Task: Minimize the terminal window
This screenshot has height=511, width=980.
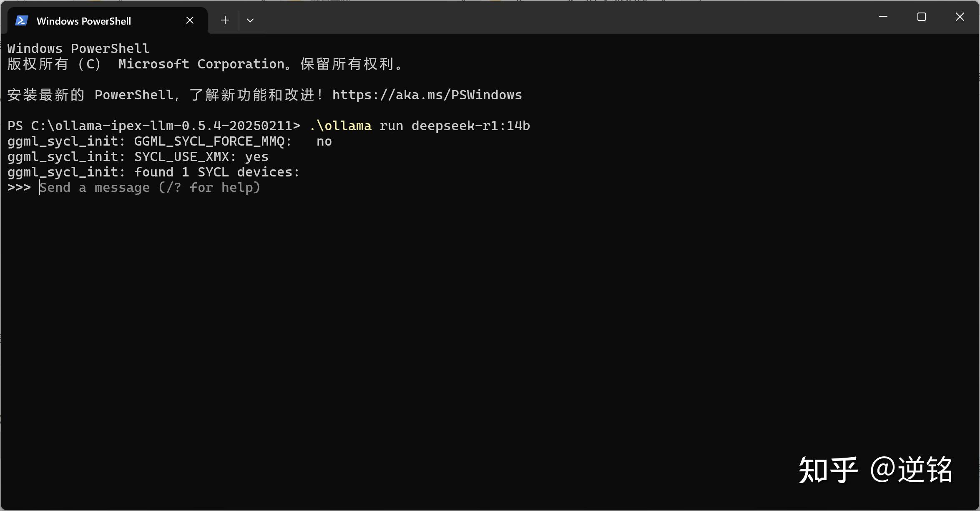Action: [883, 17]
